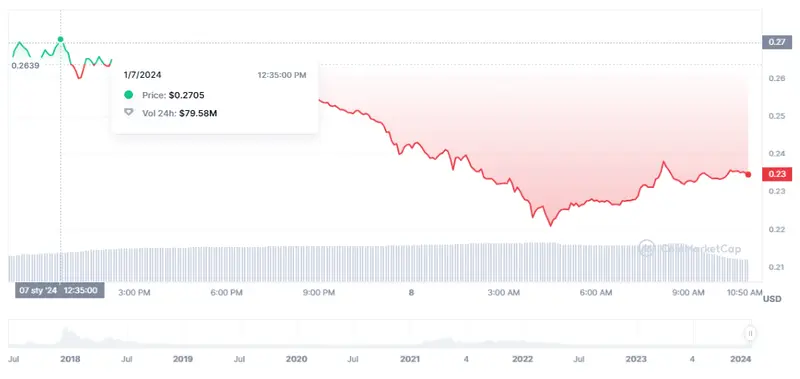Click the CoinMarketCap watermark logo
This screenshot has width=800, height=379.
690,248
